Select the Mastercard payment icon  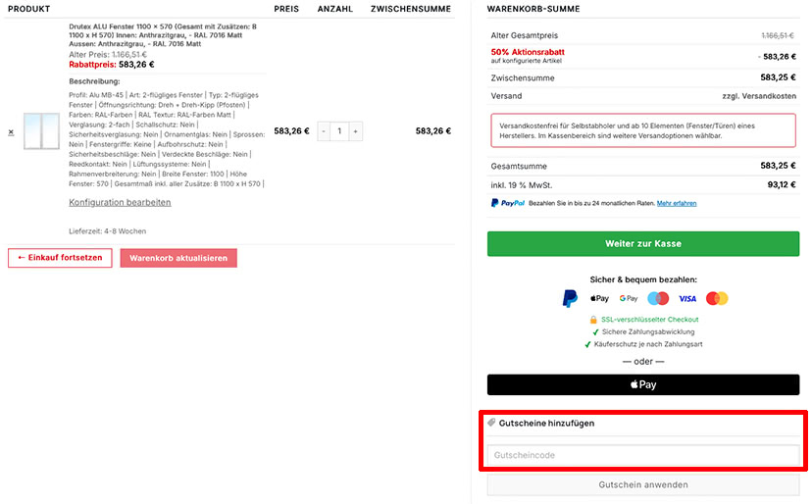pos(717,298)
